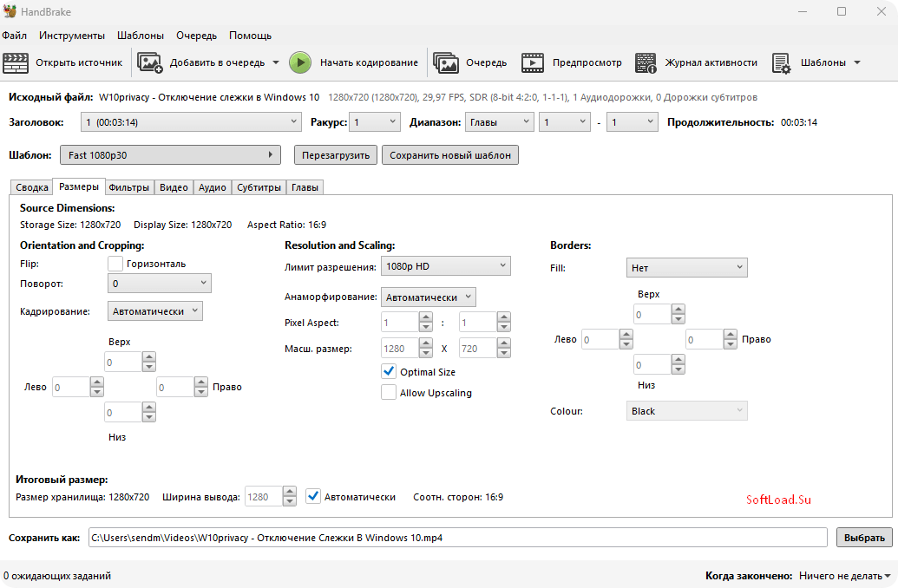Click the HandBrake app logo icon
The width and height of the screenshot is (898, 588).
tap(10, 11)
